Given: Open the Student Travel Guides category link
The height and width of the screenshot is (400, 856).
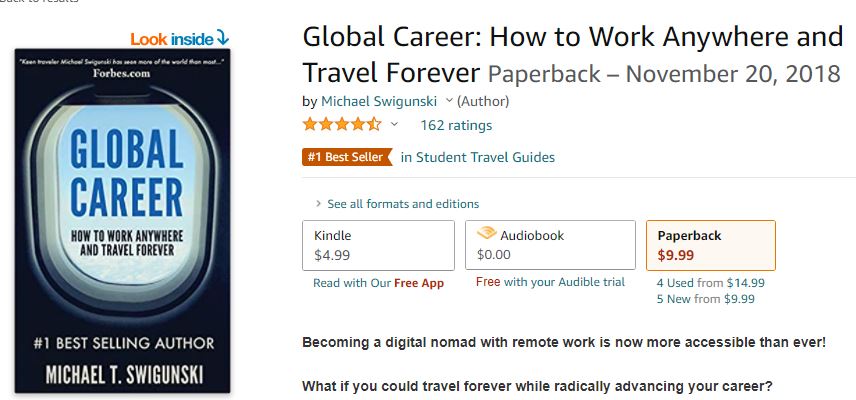Looking at the screenshot, I should [478, 158].
